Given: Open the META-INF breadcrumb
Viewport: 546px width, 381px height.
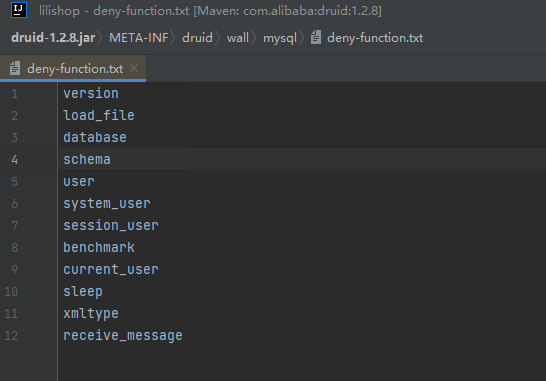Looking at the screenshot, I should tap(139, 38).
